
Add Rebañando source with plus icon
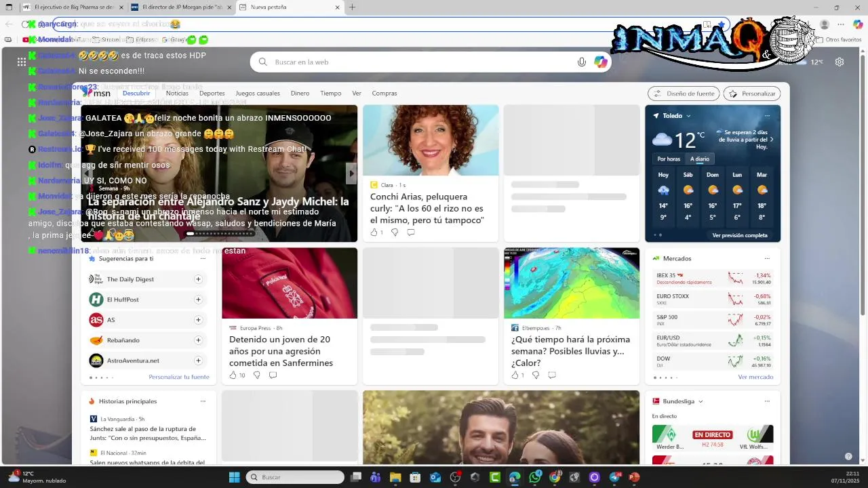tap(198, 340)
